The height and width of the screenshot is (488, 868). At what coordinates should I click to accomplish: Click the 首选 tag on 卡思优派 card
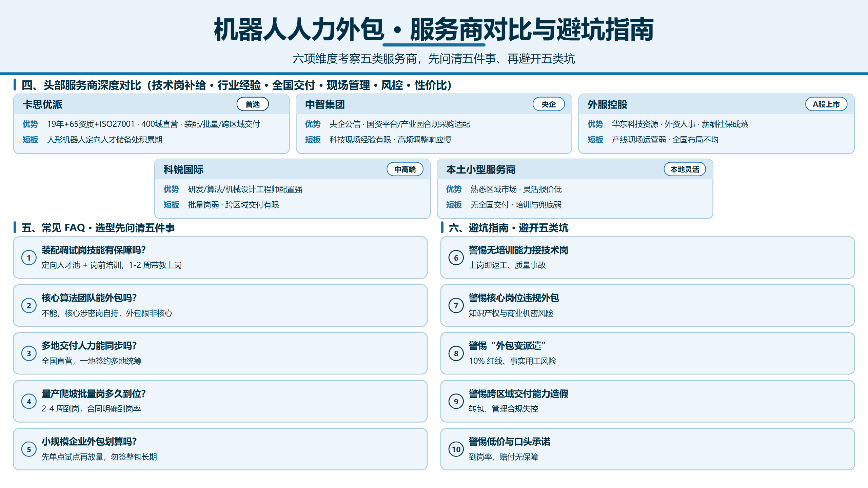[x=253, y=104]
